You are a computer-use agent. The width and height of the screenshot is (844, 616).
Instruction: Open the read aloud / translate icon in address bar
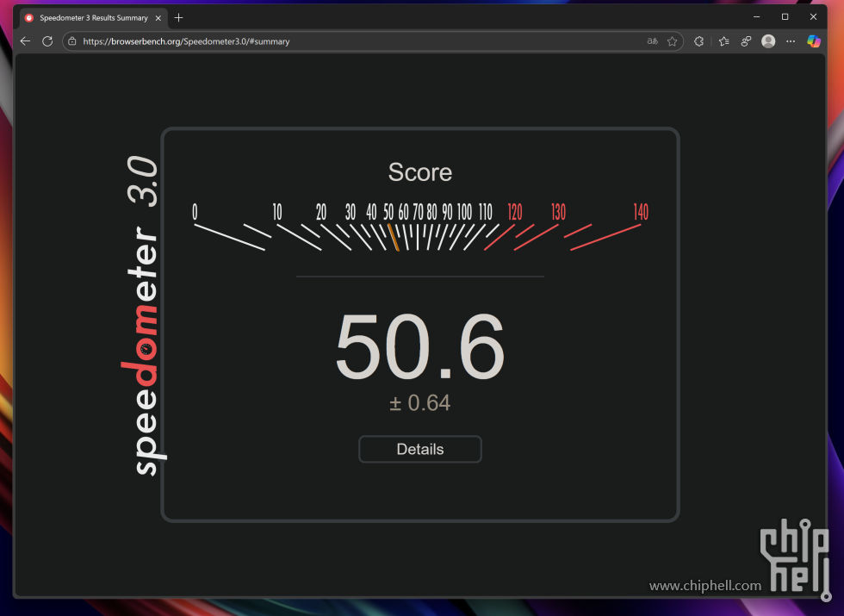[x=653, y=41]
